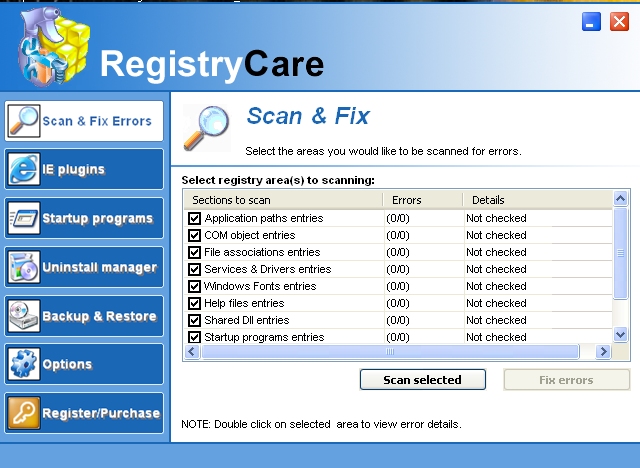
Task: Click the Details column header
Action: [538, 200]
